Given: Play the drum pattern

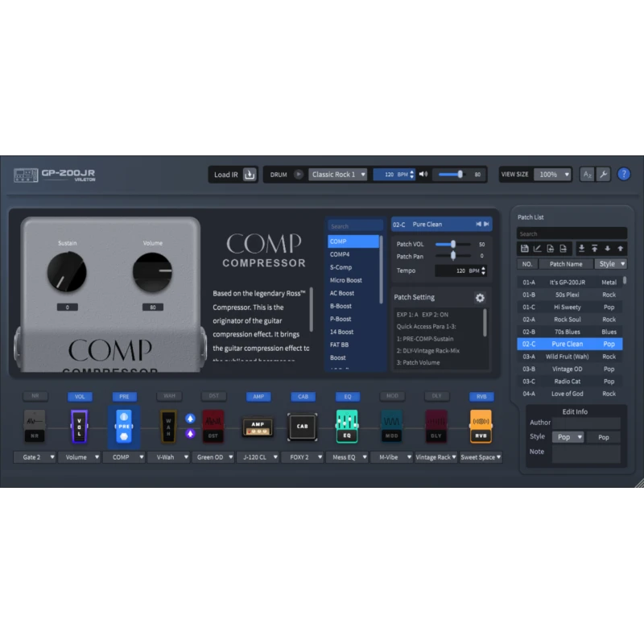Looking at the screenshot, I should tap(299, 175).
